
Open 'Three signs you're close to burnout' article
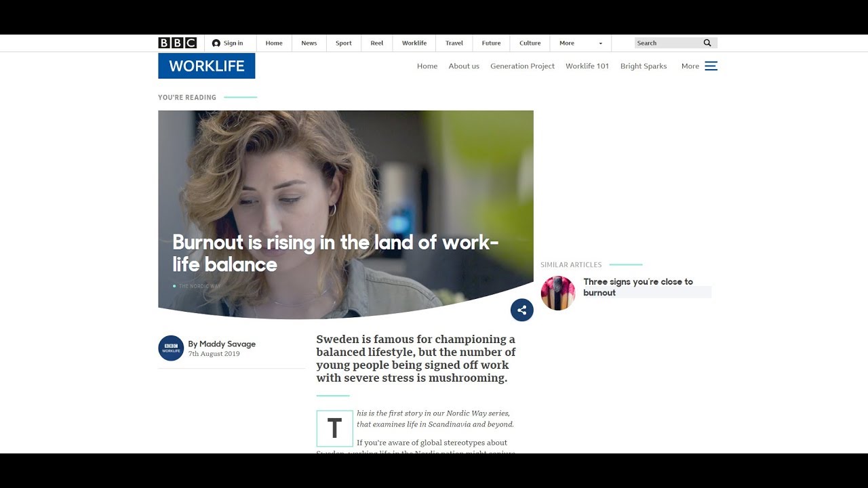(638, 287)
